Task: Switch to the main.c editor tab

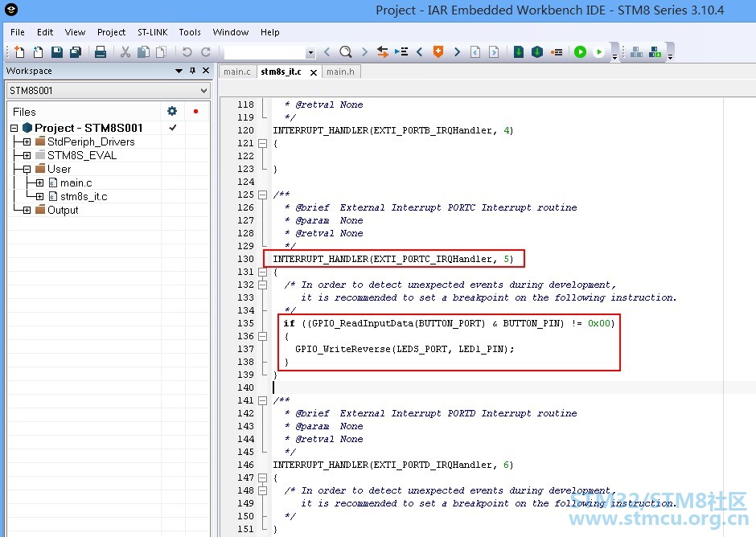Action: (237, 72)
